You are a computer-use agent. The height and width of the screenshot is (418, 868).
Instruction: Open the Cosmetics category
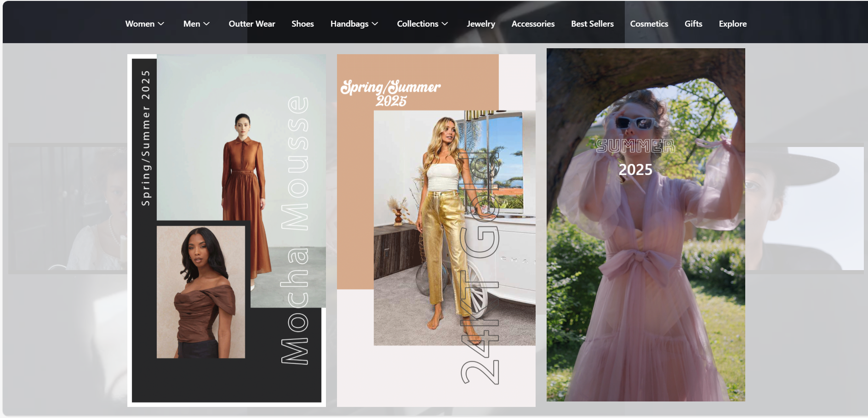pyautogui.click(x=649, y=24)
